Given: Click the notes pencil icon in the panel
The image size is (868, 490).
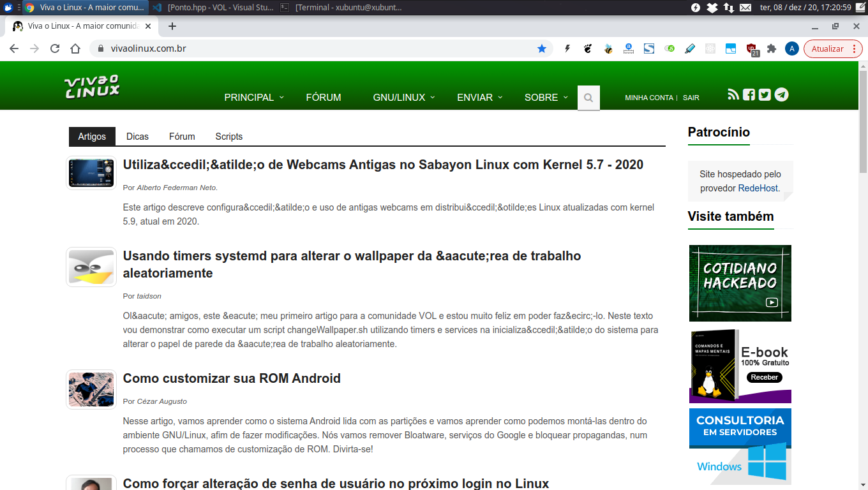Looking at the screenshot, I should [x=861, y=8].
